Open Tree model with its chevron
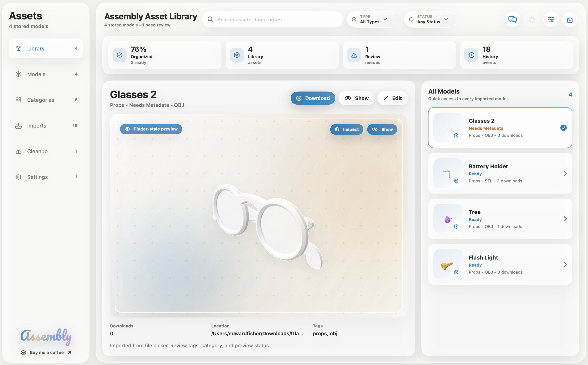This screenshot has width=588, height=365. 565,219
